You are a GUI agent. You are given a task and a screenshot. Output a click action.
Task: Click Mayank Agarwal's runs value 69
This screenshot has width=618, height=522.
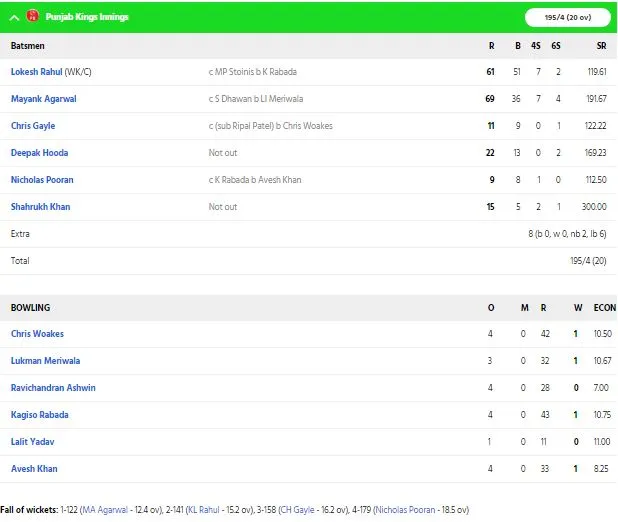490,99
